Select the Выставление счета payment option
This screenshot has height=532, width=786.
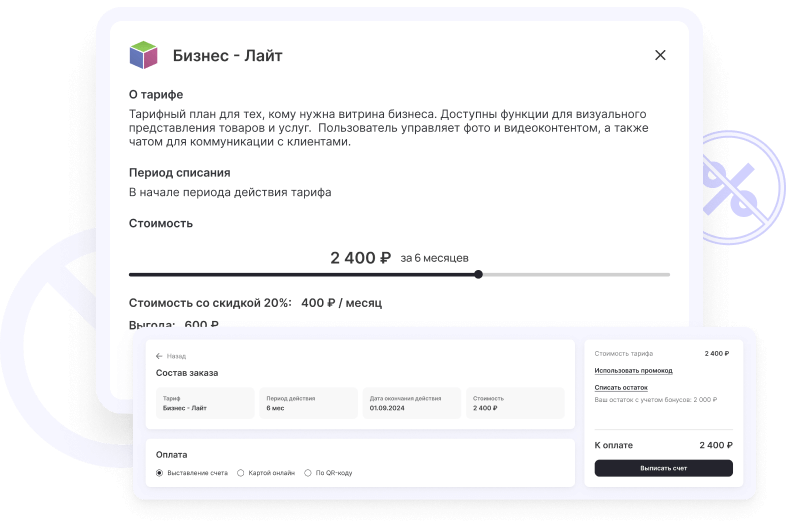click(159, 472)
